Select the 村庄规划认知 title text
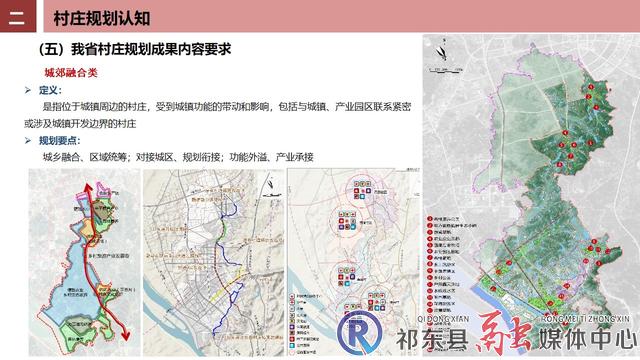Image resolution: width=640 pixels, height=360 pixels. [x=102, y=18]
